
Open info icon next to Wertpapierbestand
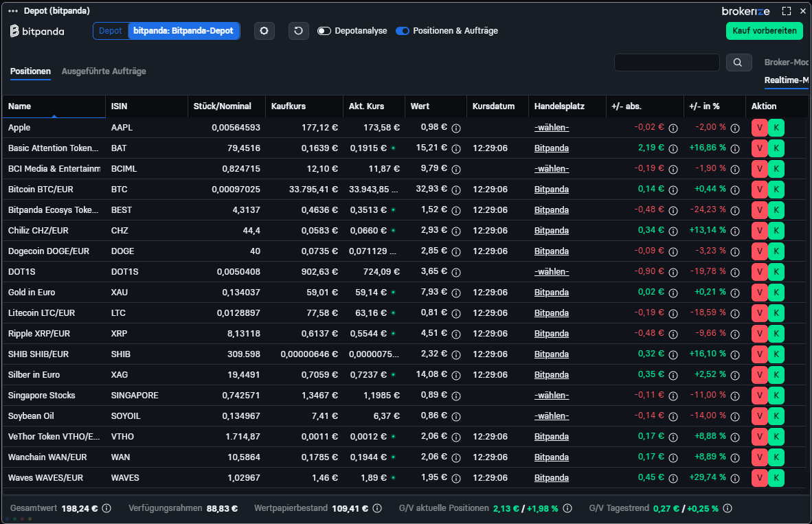click(378, 508)
